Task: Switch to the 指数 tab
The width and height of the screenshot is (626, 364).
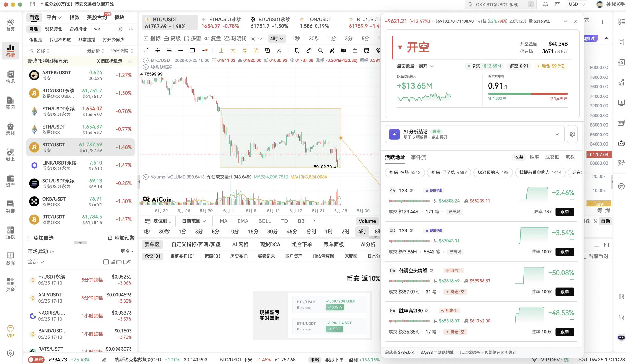Action: click(74, 17)
